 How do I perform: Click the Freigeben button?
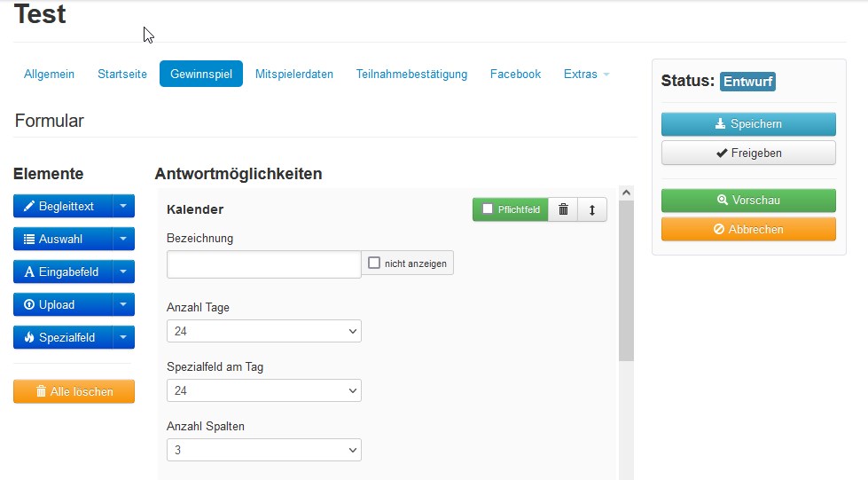tap(747, 153)
